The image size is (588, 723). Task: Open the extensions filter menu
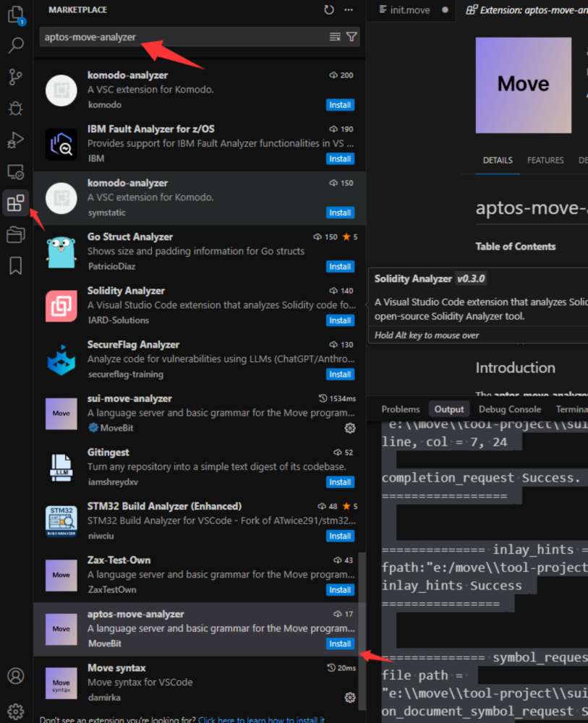(351, 37)
